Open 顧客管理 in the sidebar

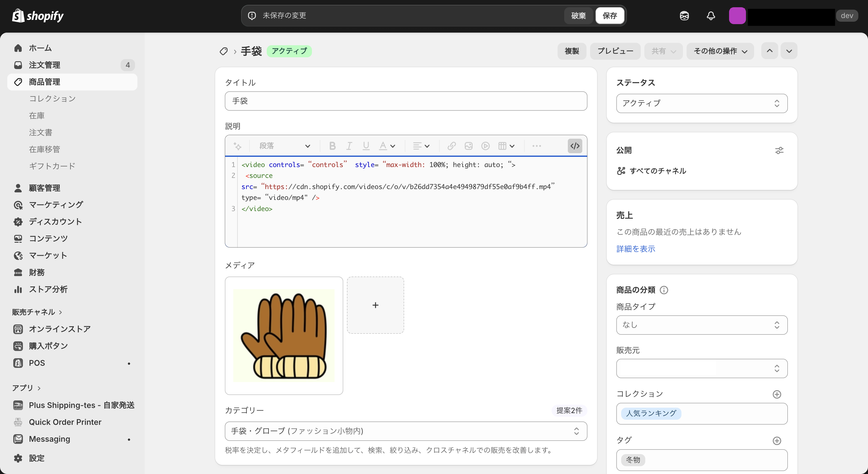[x=72, y=188]
